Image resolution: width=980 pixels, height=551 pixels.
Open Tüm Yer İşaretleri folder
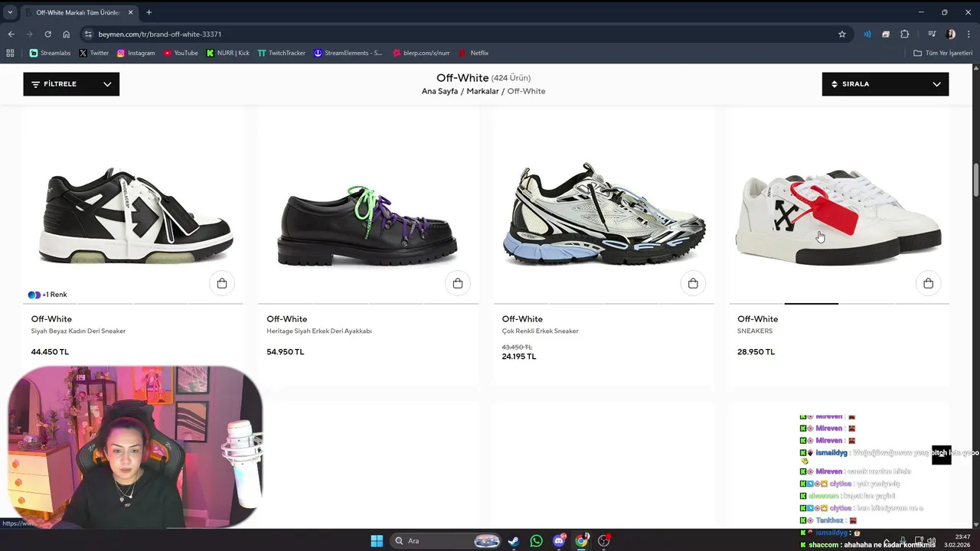pyautogui.click(x=943, y=53)
